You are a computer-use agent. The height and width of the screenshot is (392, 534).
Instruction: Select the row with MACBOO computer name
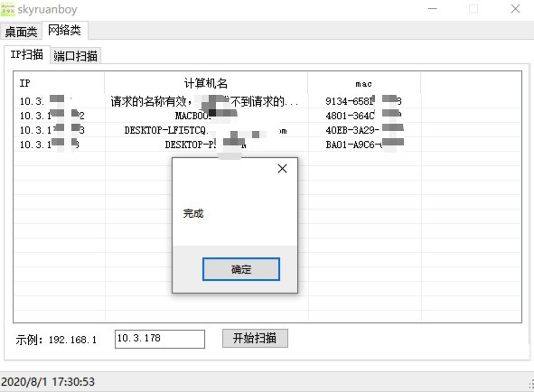267,116
